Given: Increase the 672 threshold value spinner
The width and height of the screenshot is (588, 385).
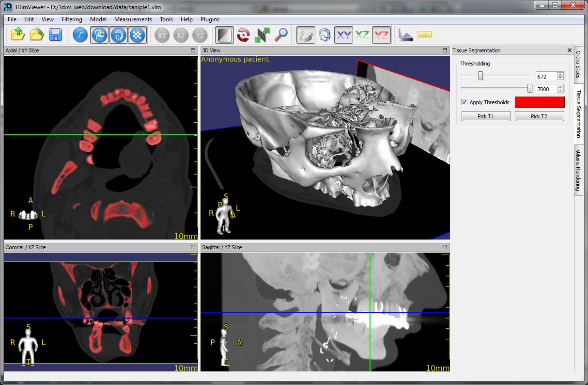Looking at the screenshot, I should click(560, 74).
